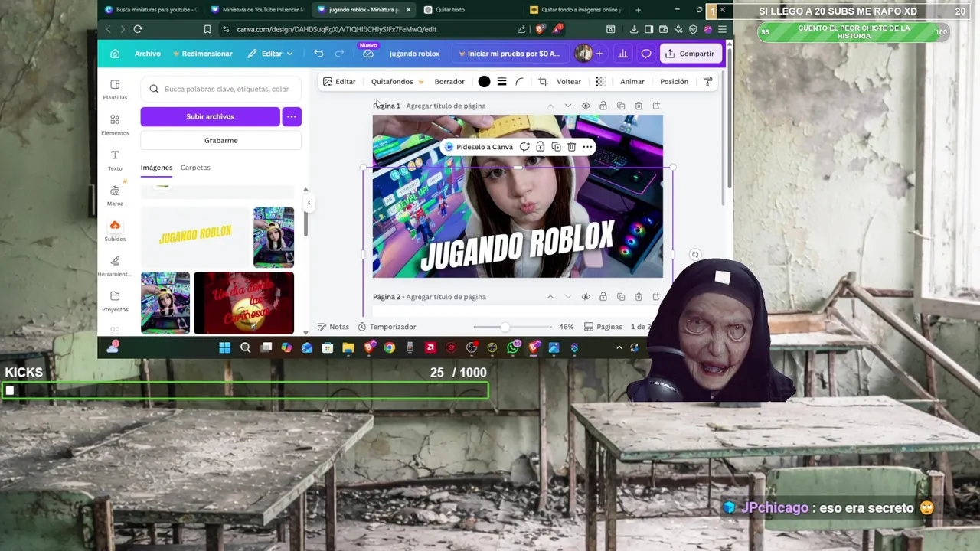Open the Marca brand panel
This screenshot has width=980, height=551.
[x=115, y=195]
